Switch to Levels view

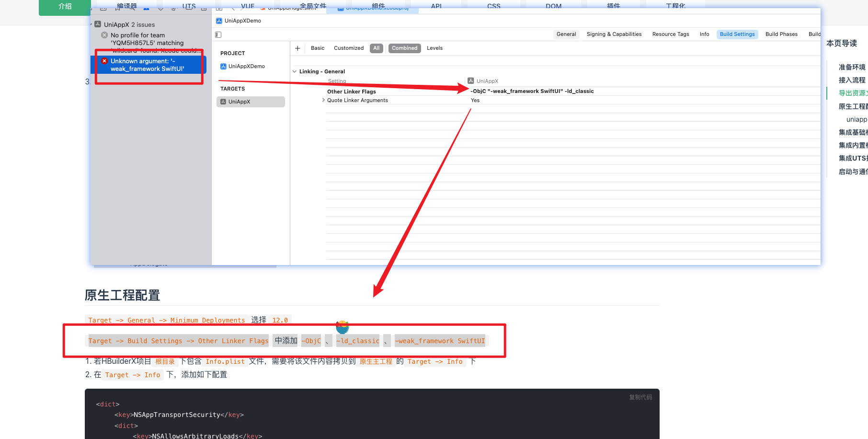434,48
